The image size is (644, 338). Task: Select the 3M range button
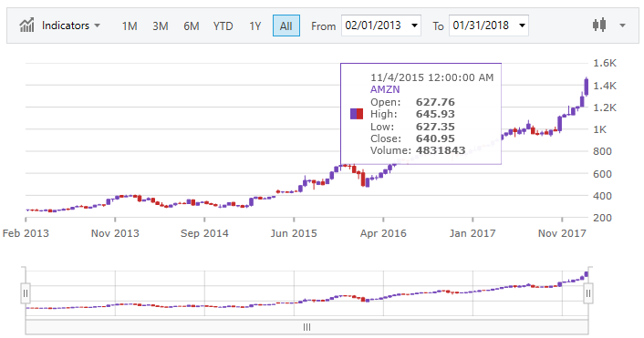click(161, 26)
